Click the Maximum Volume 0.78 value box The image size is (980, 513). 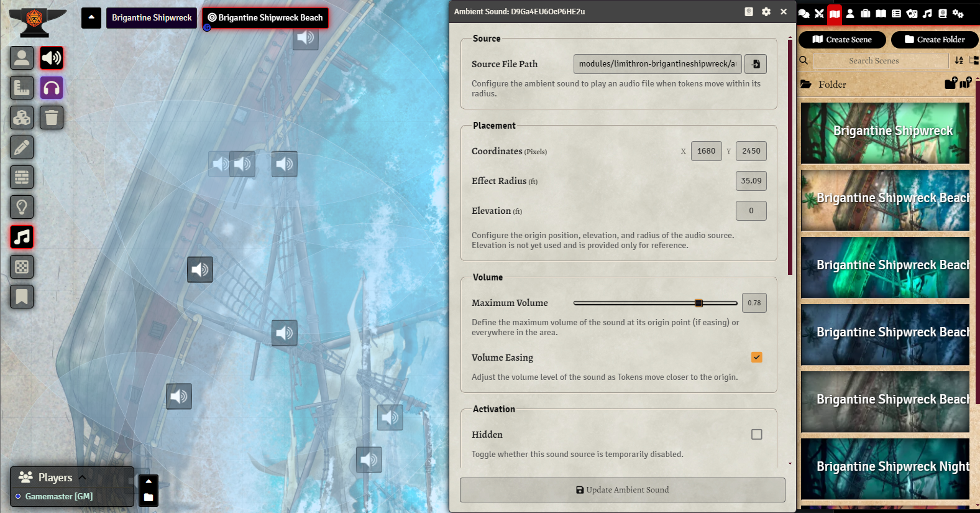[754, 303]
